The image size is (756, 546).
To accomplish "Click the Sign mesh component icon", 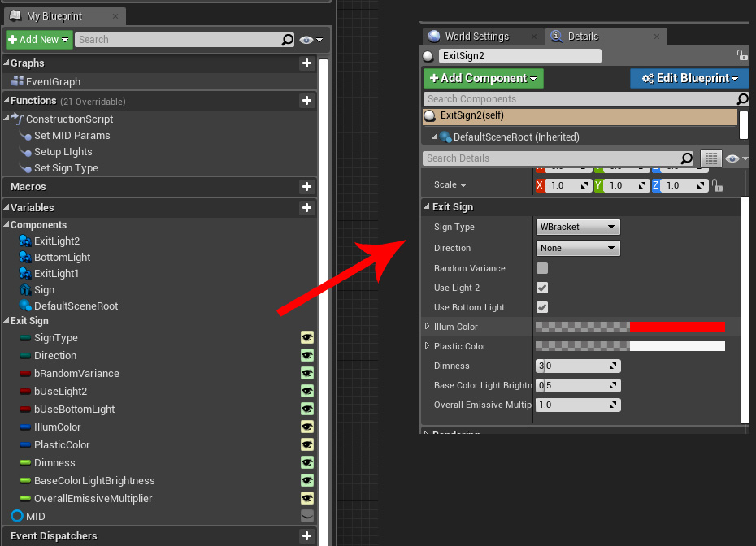I will pyautogui.click(x=25, y=289).
